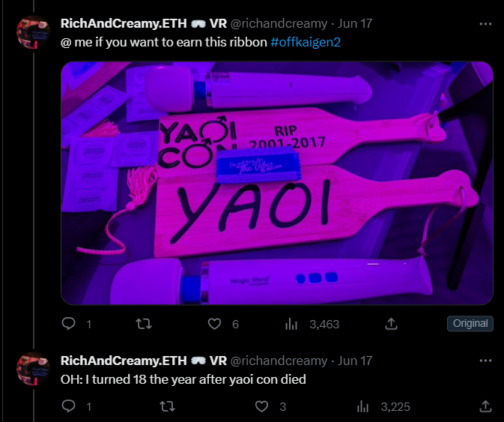504x422 pixels.
Task: Retweet the yaoi con died tweet
Action: click(167, 406)
